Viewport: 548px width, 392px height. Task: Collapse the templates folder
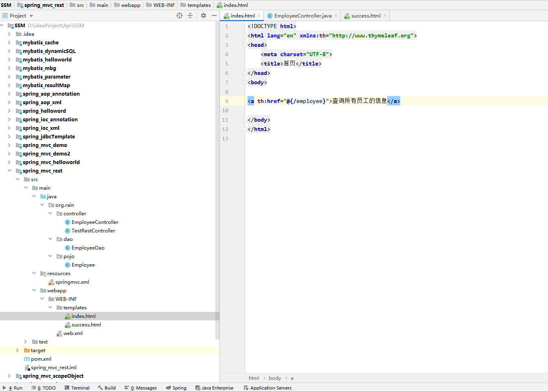point(50,307)
